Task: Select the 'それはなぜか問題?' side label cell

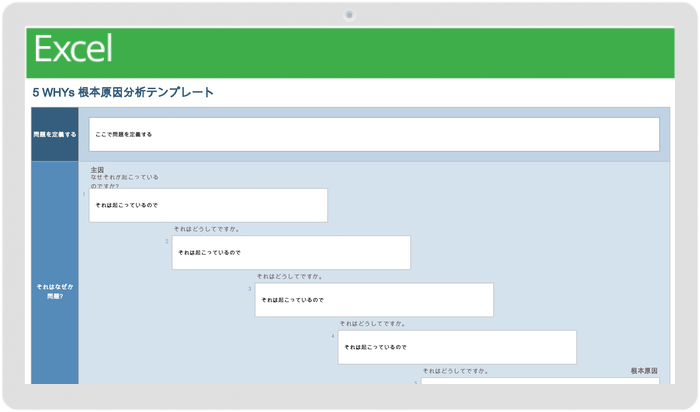Action: 55,273
